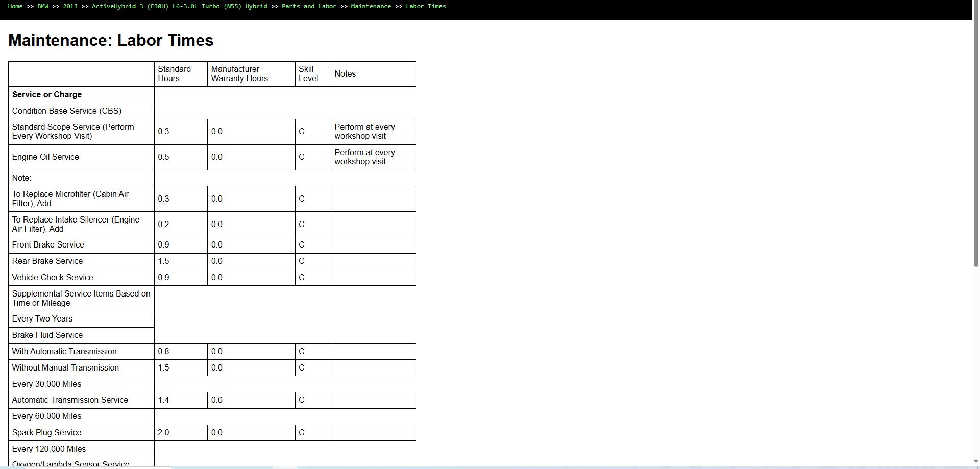The height and width of the screenshot is (469, 980).
Task: Click With Automatic Transmission row label
Action: click(81, 352)
